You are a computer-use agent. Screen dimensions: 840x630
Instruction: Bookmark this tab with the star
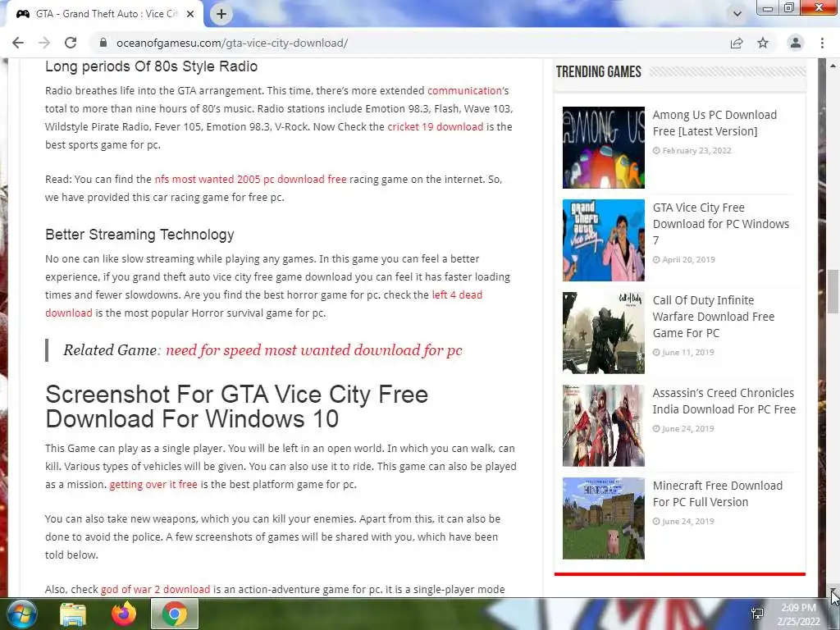(763, 43)
